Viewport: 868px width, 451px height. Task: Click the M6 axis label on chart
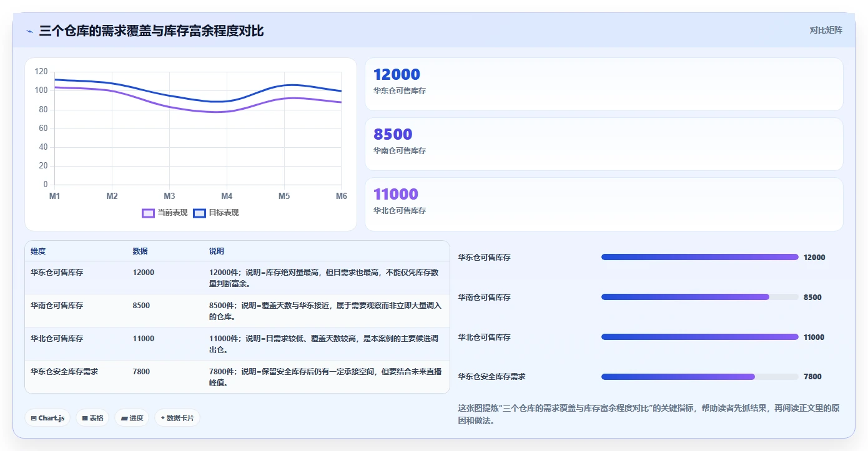(342, 196)
